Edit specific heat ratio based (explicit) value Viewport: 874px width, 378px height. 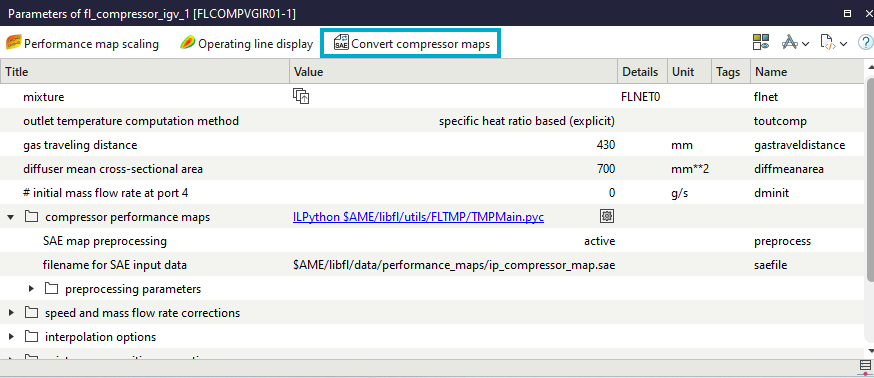[527, 121]
